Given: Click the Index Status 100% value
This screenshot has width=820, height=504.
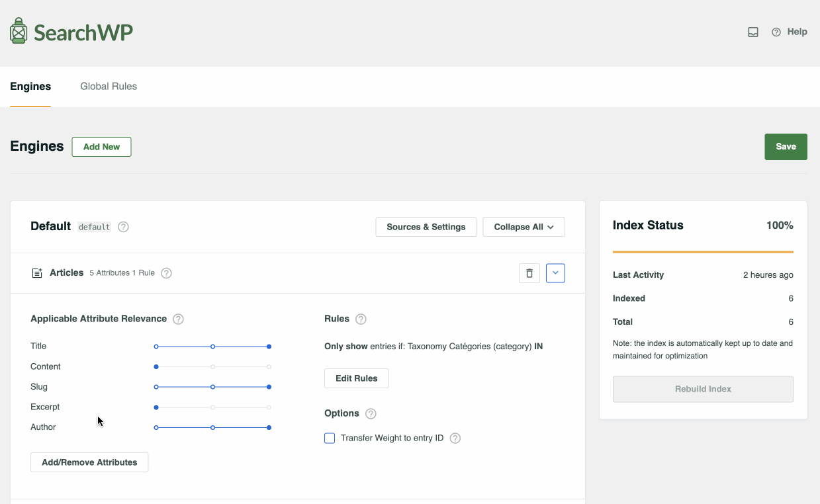Looking at the screenshot, I should 780,226.
